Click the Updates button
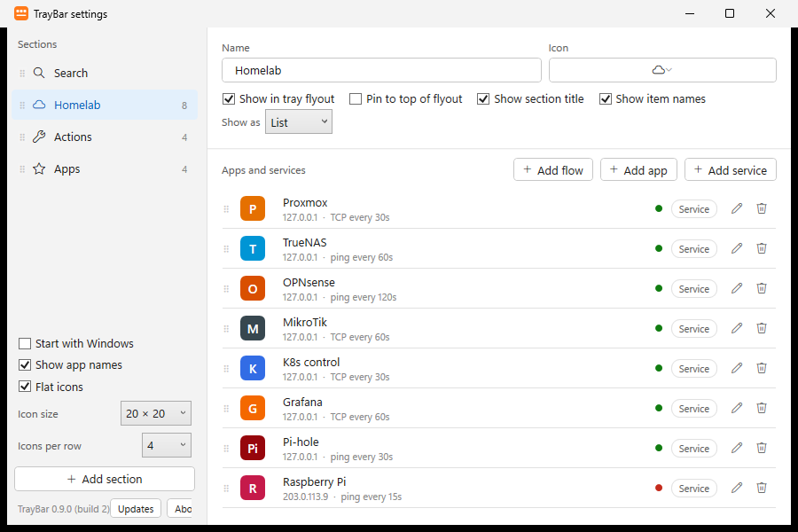798x532 pixels. pyautogui.click(x=136, y=509)
